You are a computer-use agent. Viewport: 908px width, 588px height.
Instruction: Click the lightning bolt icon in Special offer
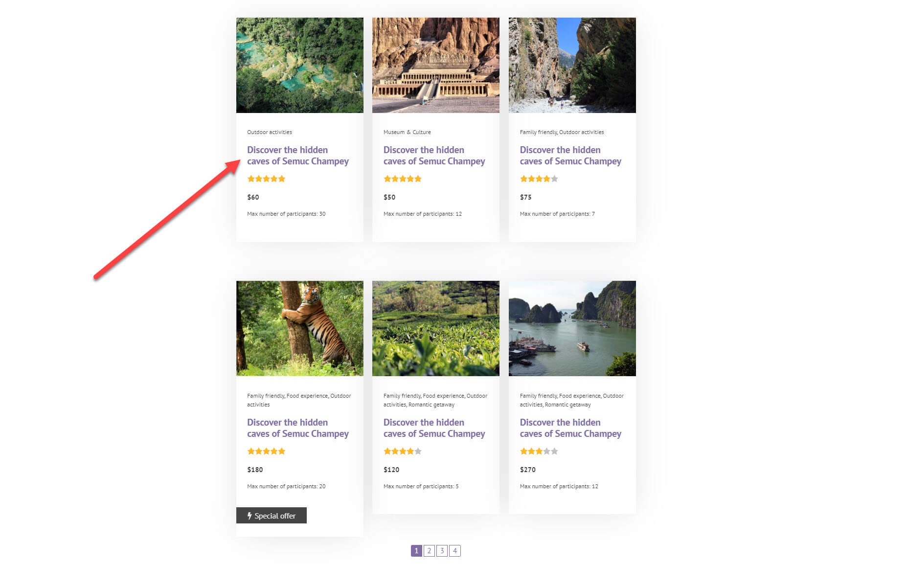tap(250, 516)
